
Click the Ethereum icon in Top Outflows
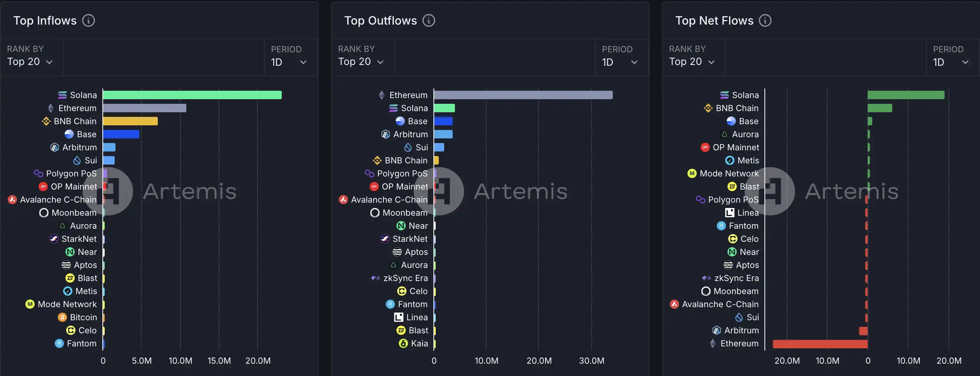381,95
